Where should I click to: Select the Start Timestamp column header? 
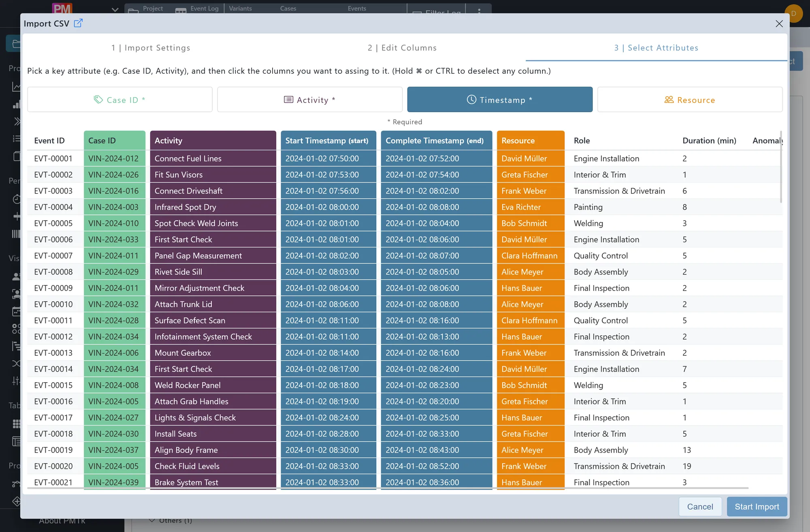[328, 140]
